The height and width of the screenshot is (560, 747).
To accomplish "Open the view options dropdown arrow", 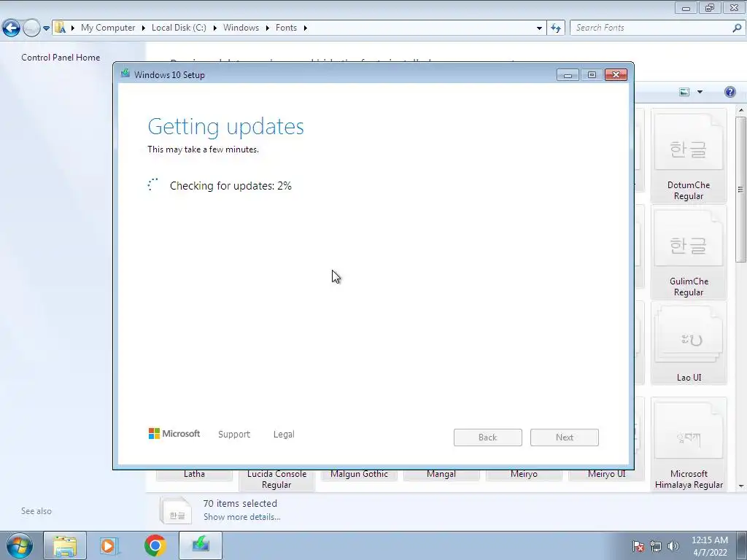I will [700, 92].
